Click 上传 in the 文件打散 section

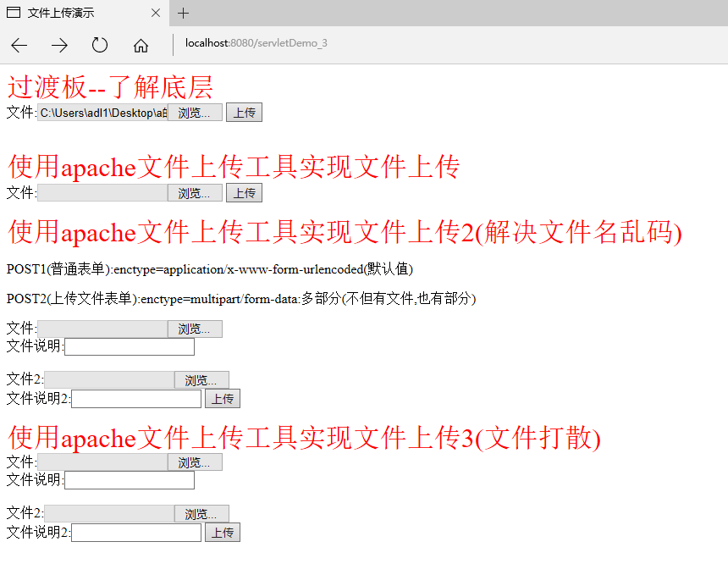pyautogui.click(x=223, y=532)
